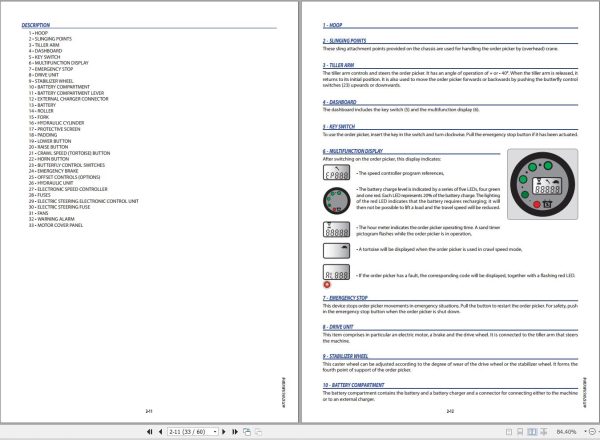Click the 2 - SLINGING POINTS heading
600x440 pixels.
click(x=344, y=41)
